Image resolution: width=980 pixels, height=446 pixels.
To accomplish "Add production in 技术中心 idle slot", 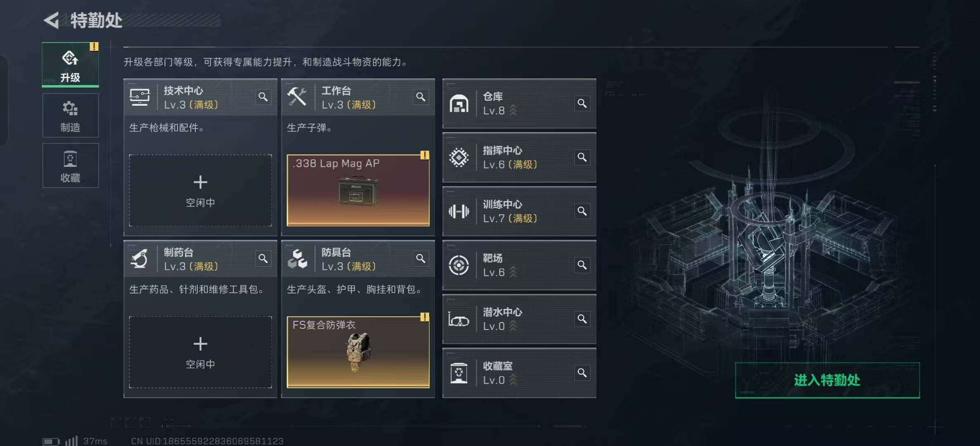I will click(200, 190).
